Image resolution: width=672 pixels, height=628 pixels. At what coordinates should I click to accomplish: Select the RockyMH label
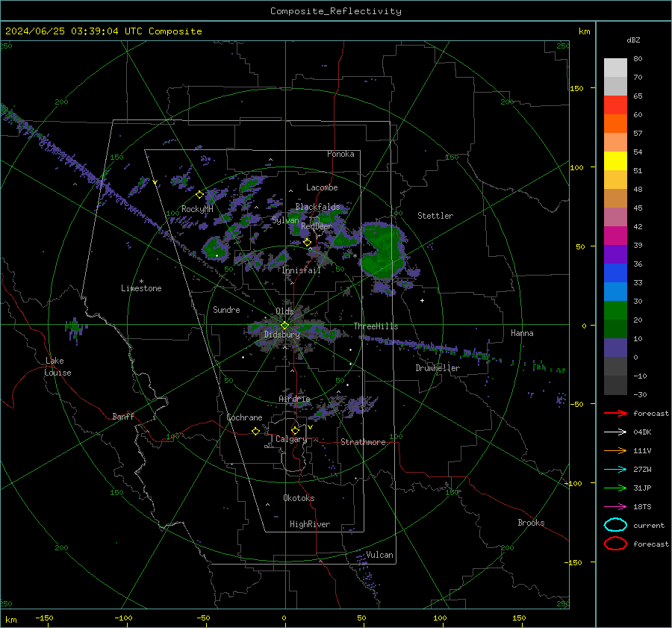[197, 209]
